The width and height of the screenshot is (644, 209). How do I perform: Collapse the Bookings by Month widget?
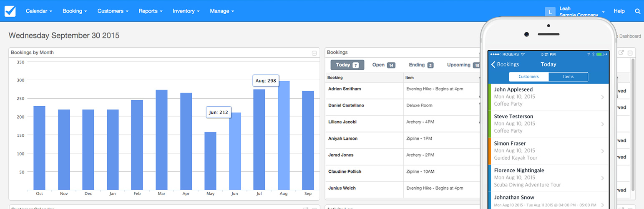[x=314, y=53]
